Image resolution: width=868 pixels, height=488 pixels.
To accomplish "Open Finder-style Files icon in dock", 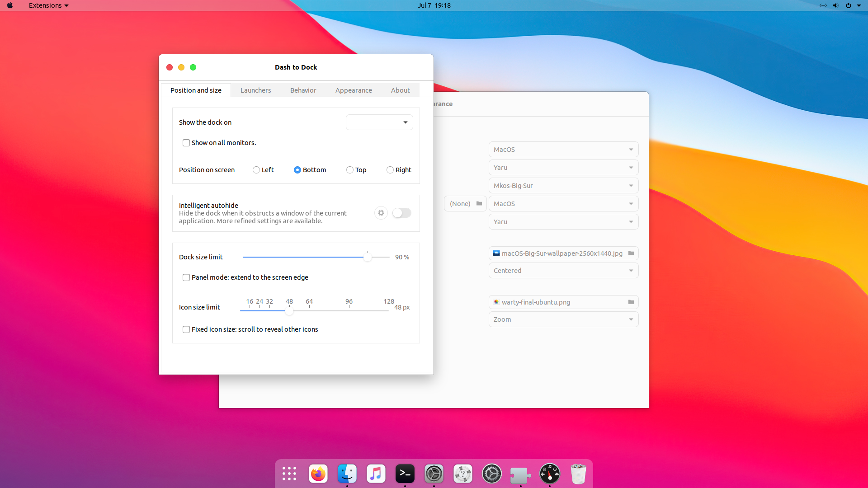I will 347,474.
